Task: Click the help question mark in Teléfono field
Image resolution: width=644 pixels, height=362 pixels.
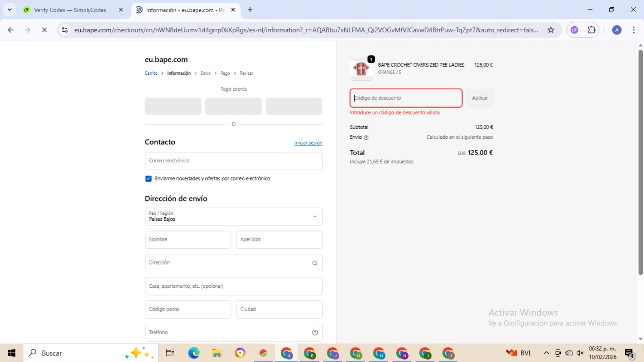Action: [315, 332]
